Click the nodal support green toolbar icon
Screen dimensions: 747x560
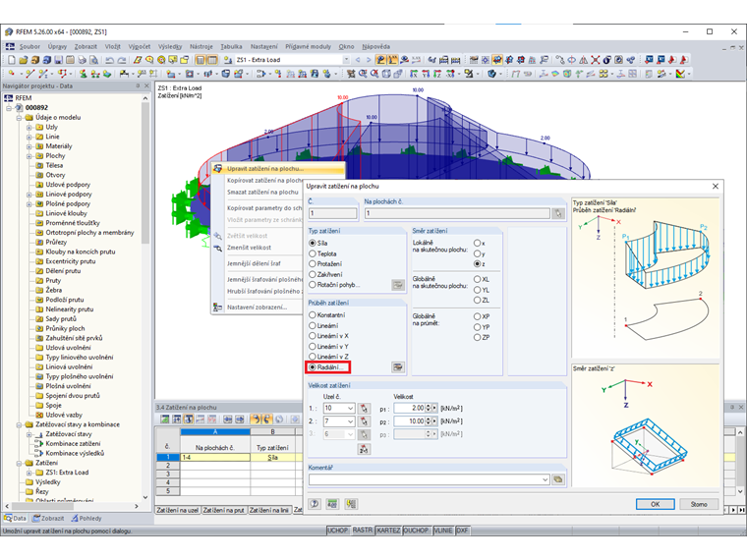coord(84,74)
